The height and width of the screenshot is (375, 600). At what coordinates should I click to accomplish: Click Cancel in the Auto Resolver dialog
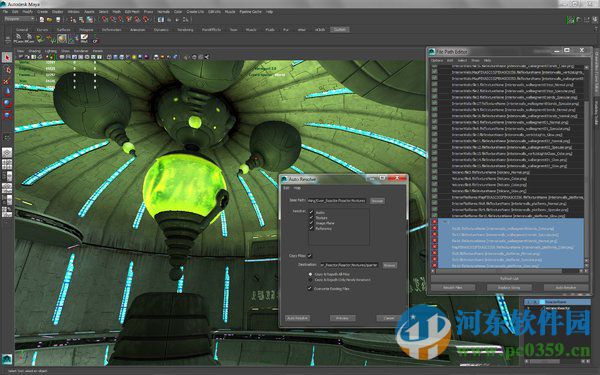388,318
